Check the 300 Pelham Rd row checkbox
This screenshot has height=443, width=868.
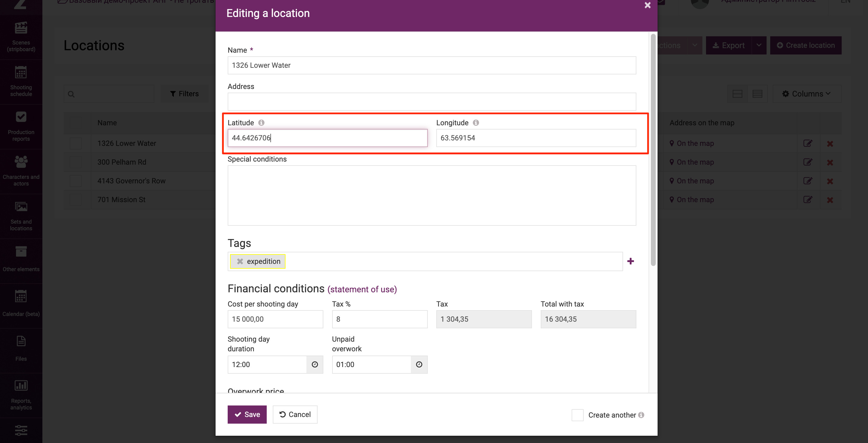75,162
